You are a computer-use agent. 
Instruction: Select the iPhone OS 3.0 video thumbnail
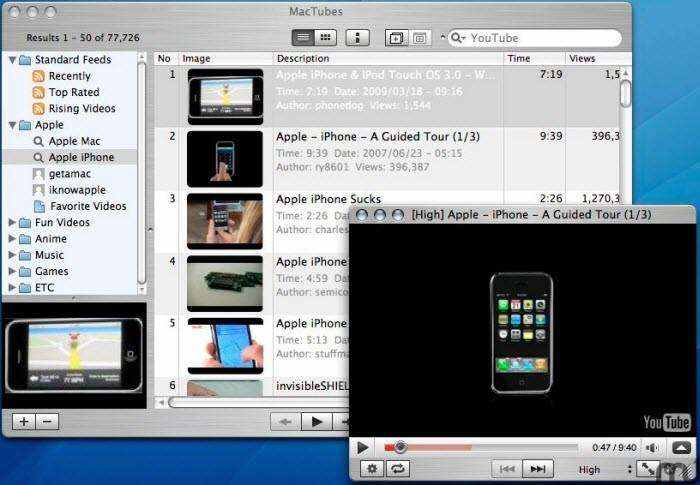pyautogui.click(x=225, y=96)
